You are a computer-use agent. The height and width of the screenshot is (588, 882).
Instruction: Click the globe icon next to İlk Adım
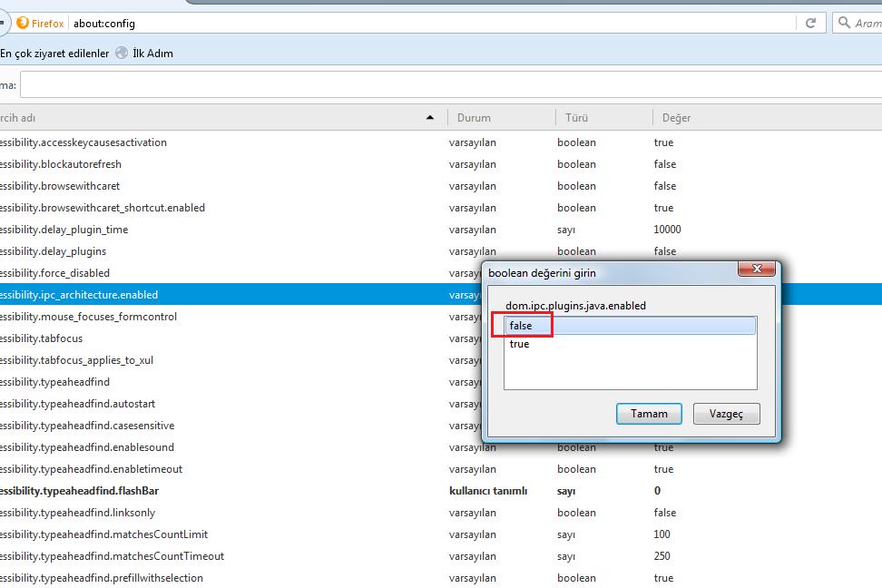tap(121, 54)
